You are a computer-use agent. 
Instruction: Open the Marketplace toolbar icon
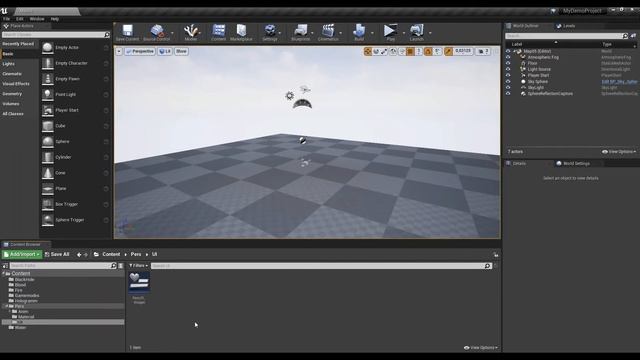pyautogui.click(x=241, y=33)
